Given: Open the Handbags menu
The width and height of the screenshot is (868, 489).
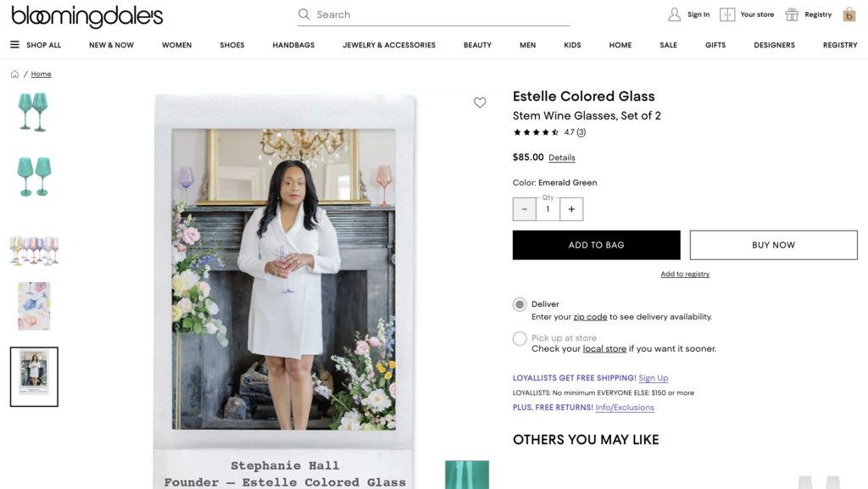Looking at the screenshot, I should (293, 45).
